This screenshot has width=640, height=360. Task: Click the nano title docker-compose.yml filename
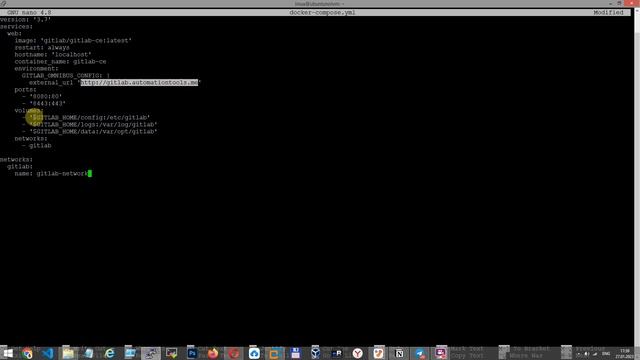point(322,13)
